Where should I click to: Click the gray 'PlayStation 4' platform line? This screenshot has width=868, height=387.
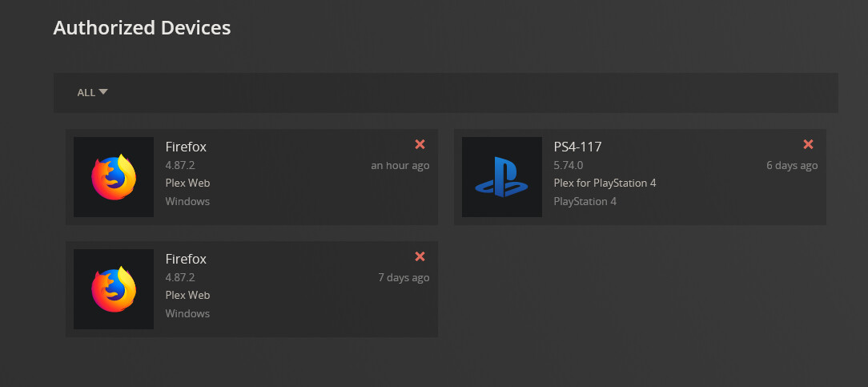585,201
